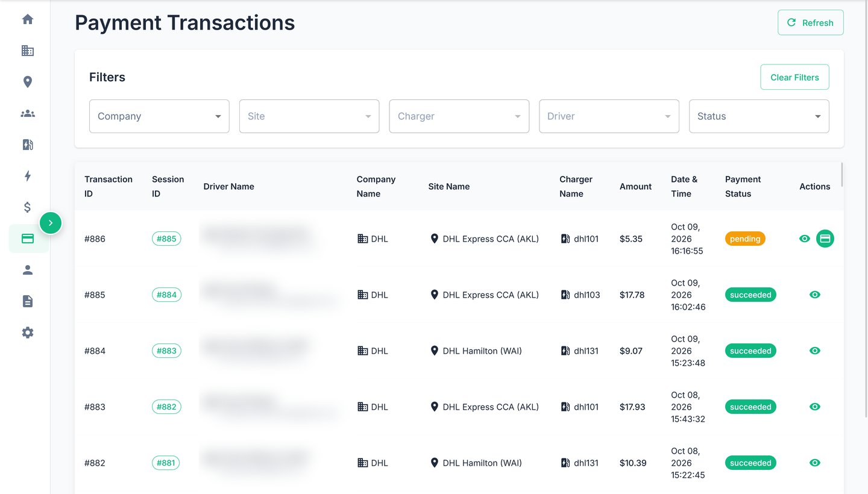
Task: Open the dollar sign pricing icon in sidebar
Action: [x=27, y=207]
